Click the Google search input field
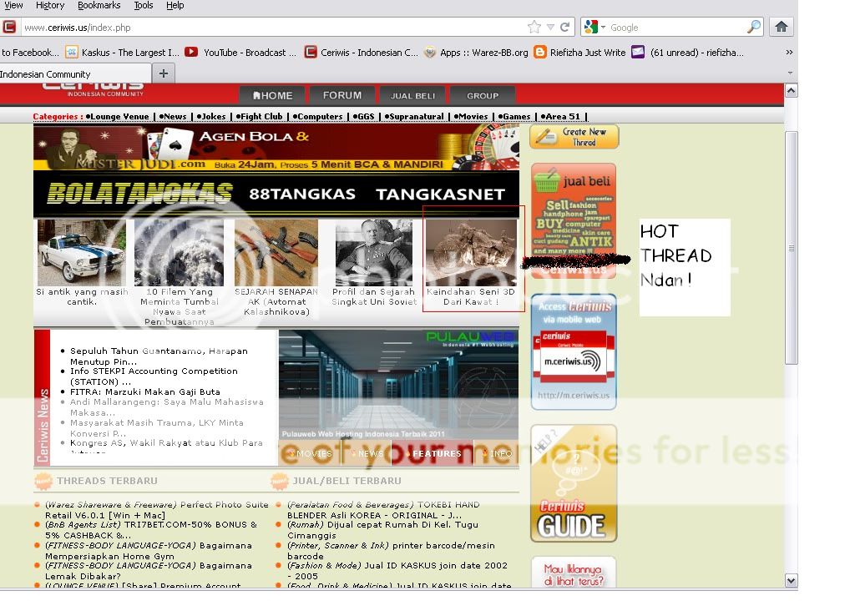Viewport: 855px width, 616px height. (676, 28)
